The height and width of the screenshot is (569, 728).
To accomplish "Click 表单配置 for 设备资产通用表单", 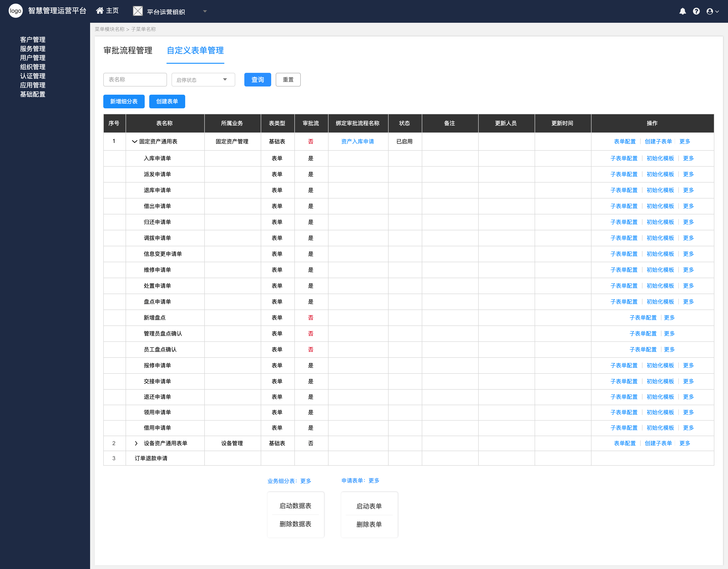I will tap(625, 443).
